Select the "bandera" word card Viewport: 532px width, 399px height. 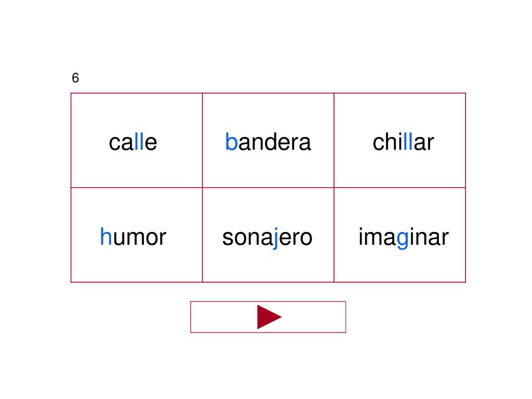[x=268, y=140]
